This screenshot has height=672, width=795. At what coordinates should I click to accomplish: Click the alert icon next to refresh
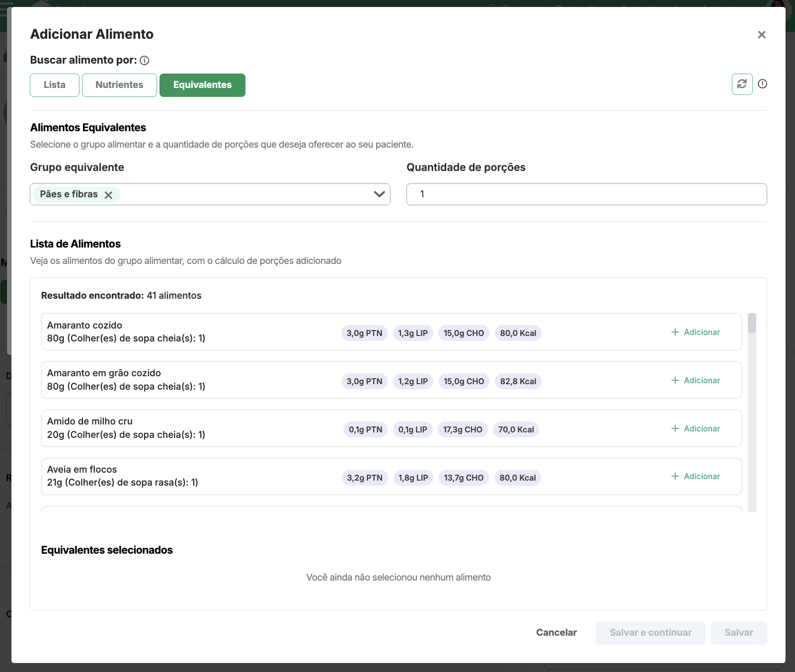click(x=762, y=84)
